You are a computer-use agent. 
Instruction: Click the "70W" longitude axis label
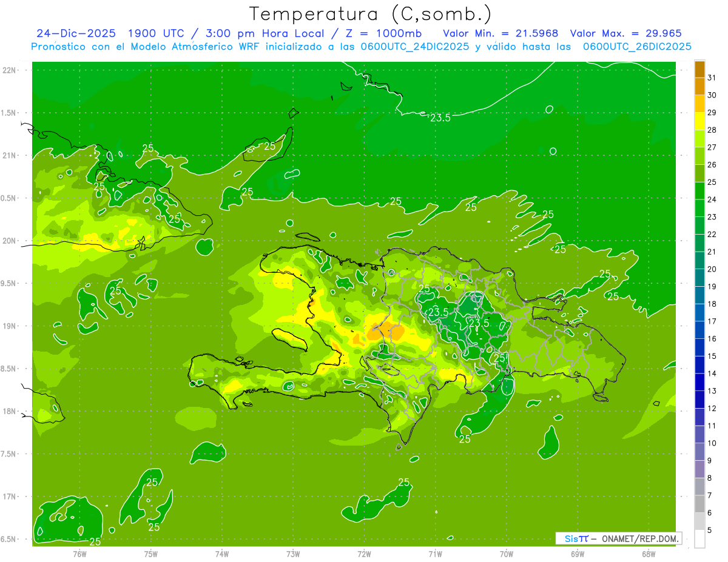(x=507, y=554)
